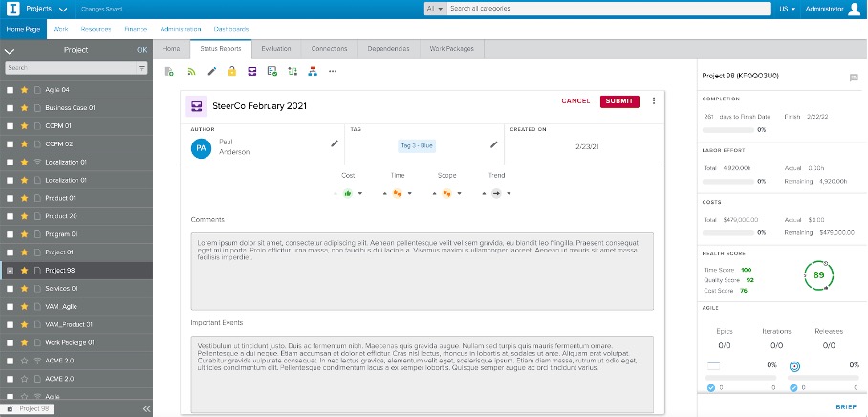Image resolution: width=868 pixels, height=417 pixels.
Task: Switch to the Evaluation tab
Action: 276,48
